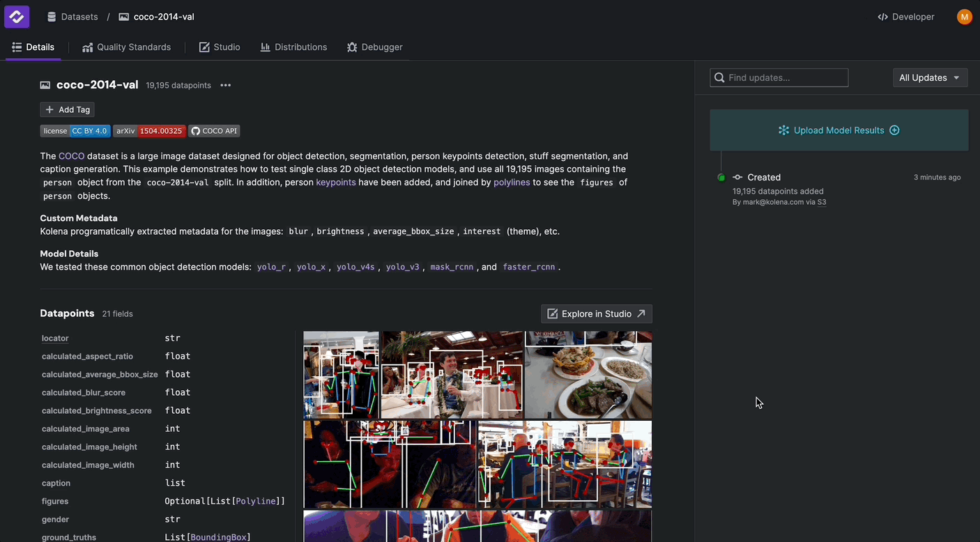Open the smiling man in restaurant thumbnail
This screenshot has height=542, width=980.
452,375
